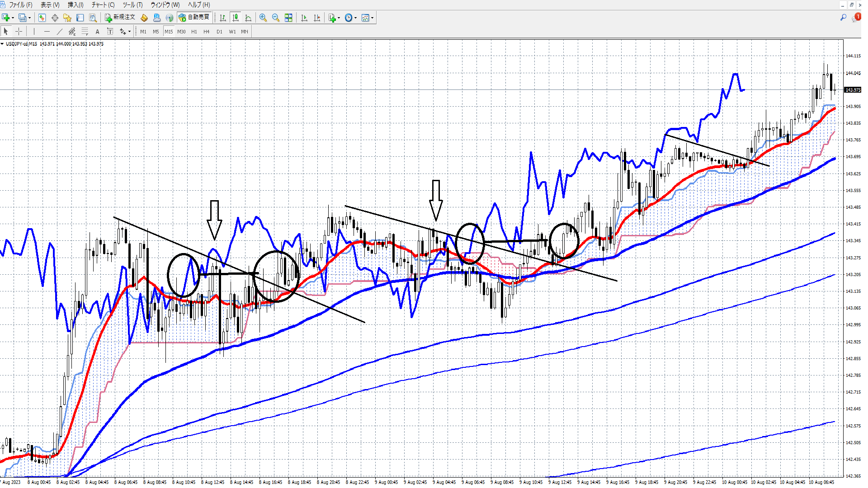Expand the new chart dropdown arrow
Viewport: 868px width, 488px height.
coord(13,18)
